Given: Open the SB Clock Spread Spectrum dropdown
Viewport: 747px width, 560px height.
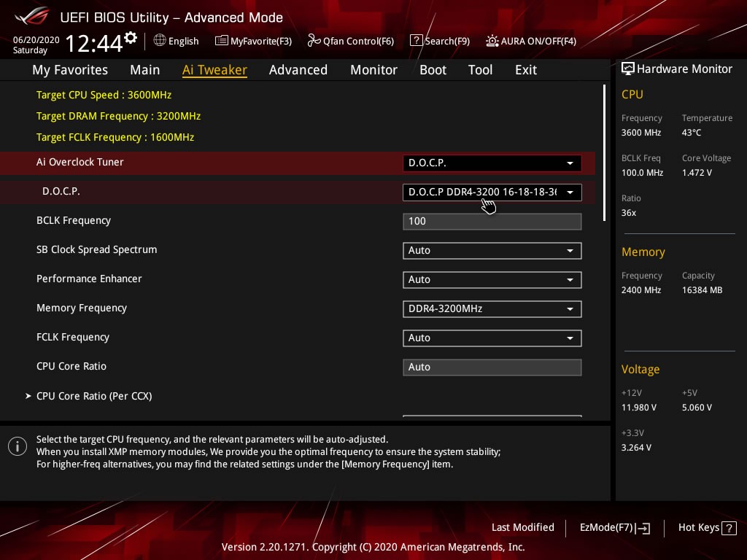Looking at the screenshot, I should click(492, 251).
